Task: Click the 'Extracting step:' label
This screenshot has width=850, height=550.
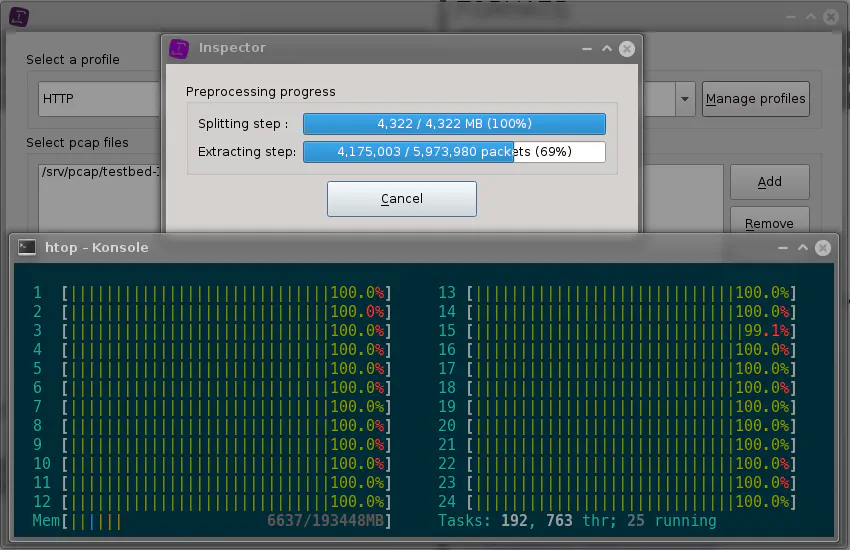Action: tap(247, 152)
